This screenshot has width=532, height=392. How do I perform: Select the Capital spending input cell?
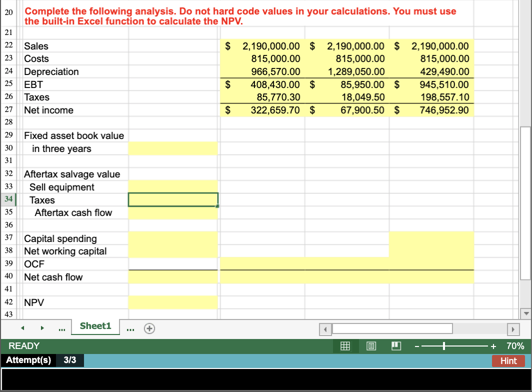tap(172, 238)
